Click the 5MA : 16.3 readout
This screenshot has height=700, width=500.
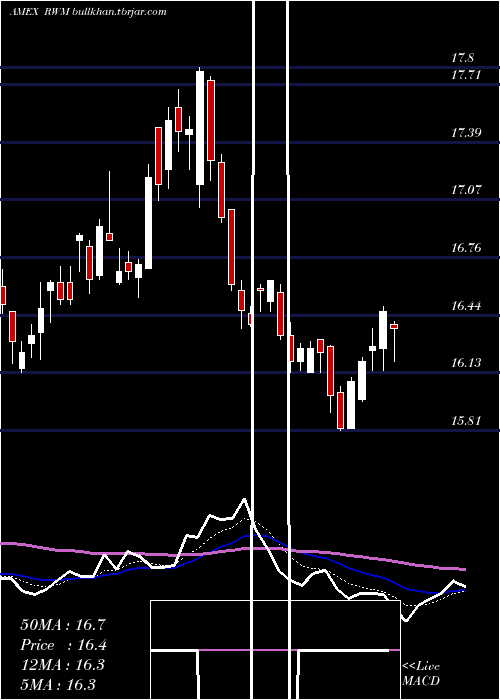(58, 684)
